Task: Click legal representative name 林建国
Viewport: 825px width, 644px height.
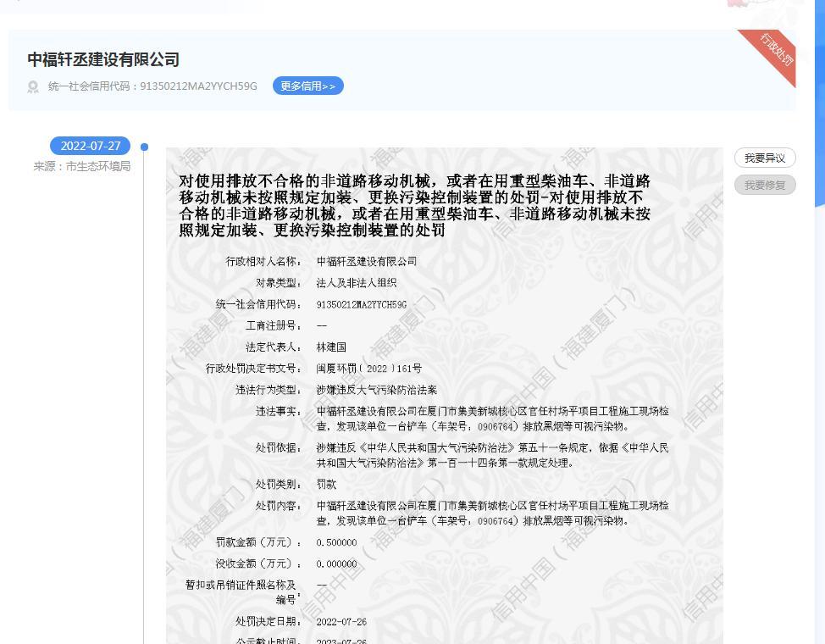Action: pyautogui.click(x=331, y=347)
